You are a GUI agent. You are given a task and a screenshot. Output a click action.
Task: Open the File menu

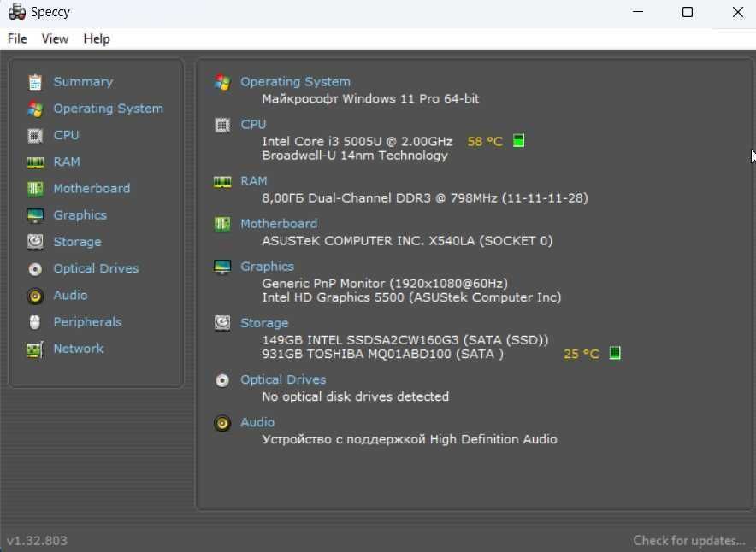[17, 39]
